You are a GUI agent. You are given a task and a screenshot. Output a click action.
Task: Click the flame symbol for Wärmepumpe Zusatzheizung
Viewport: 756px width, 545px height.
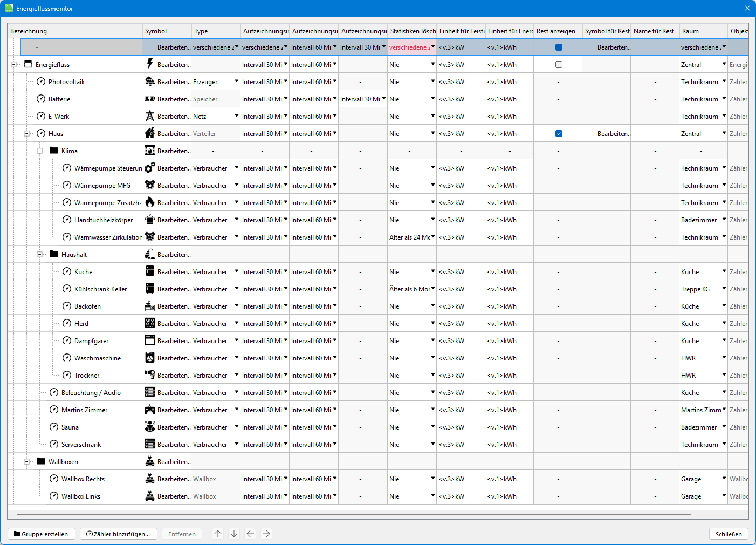(x=150, y=202)
